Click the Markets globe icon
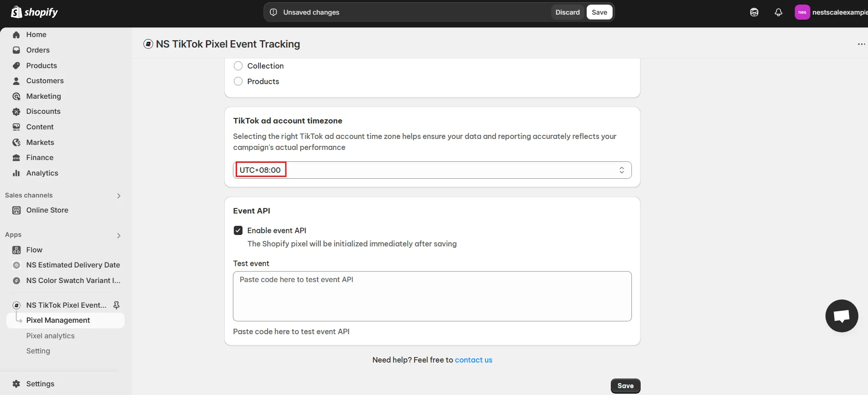The image size is (868, 395). coord(16,143)
